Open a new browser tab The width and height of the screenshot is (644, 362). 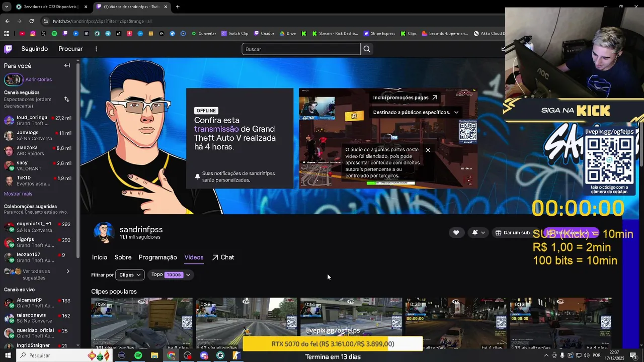coord(178,7)
